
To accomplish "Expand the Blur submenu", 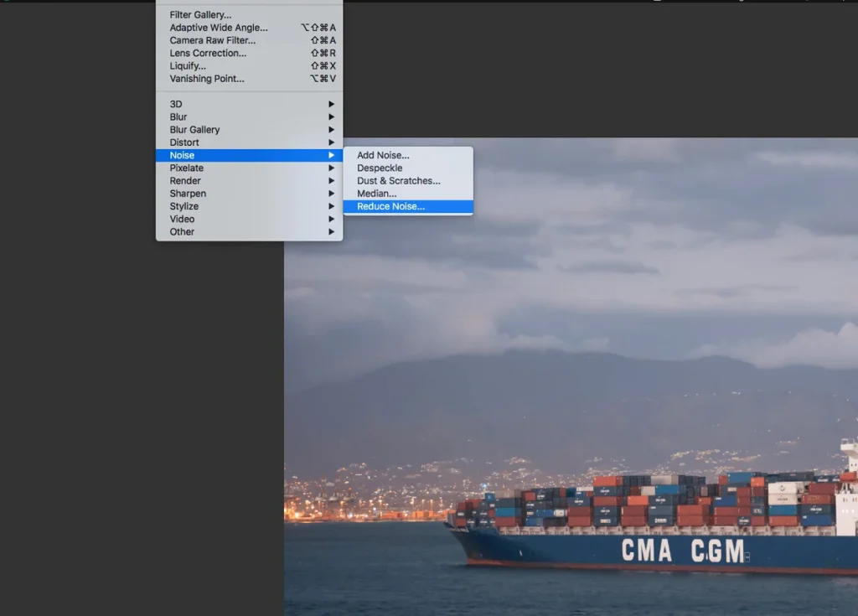I will coord(249,117).
